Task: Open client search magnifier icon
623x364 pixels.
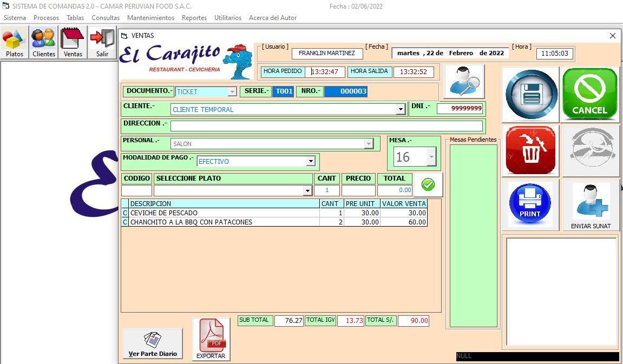Action: pos(464,81)
